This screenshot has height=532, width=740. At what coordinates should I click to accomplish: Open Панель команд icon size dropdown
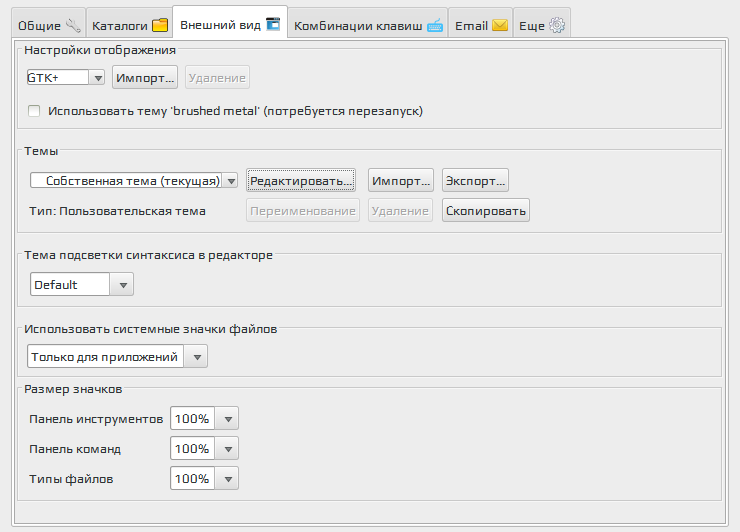204,448
